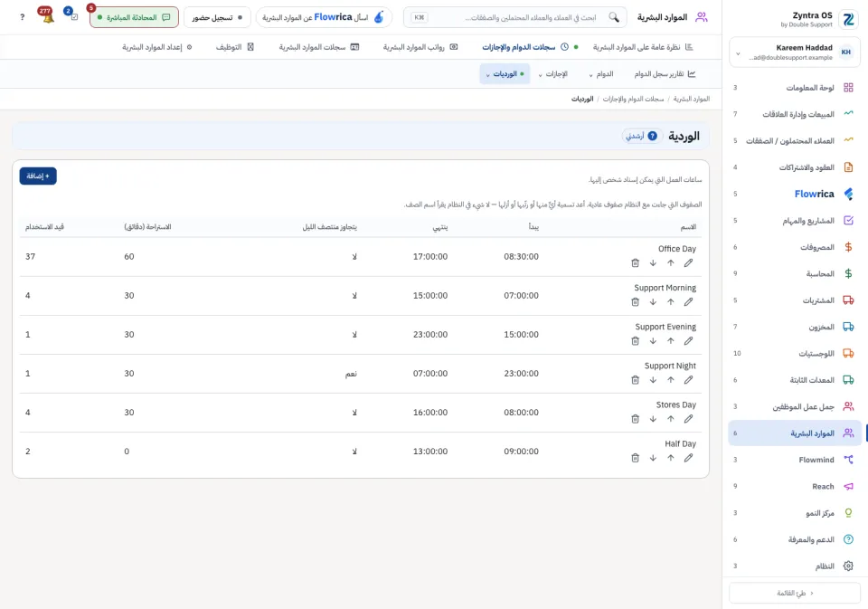Switch to سجلات الموارد البشرية tab
Screen dimensions: 868x609
pos(319,47)
